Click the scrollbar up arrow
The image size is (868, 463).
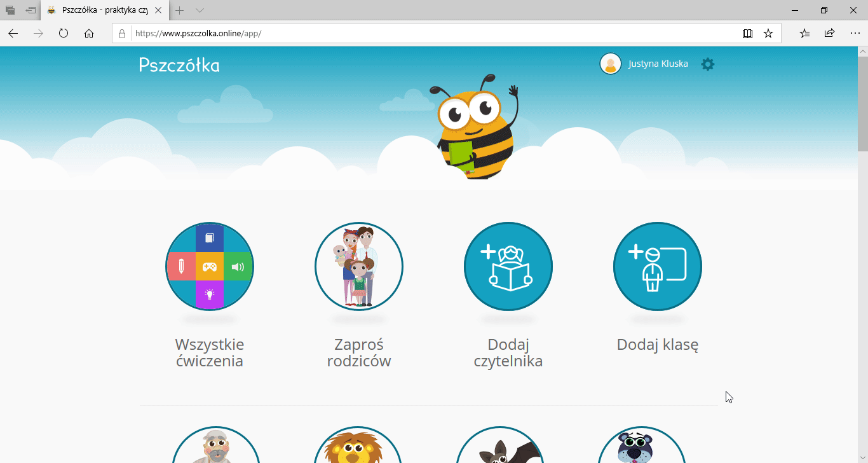(x=862, y=51)
